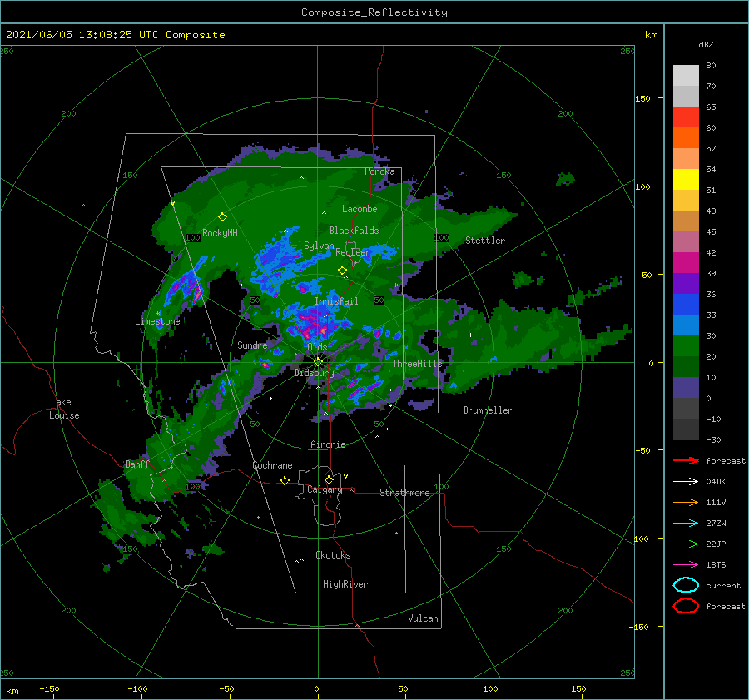Select the Cochrane label
The image size is (749, 700).
click(x=272, y=465)
